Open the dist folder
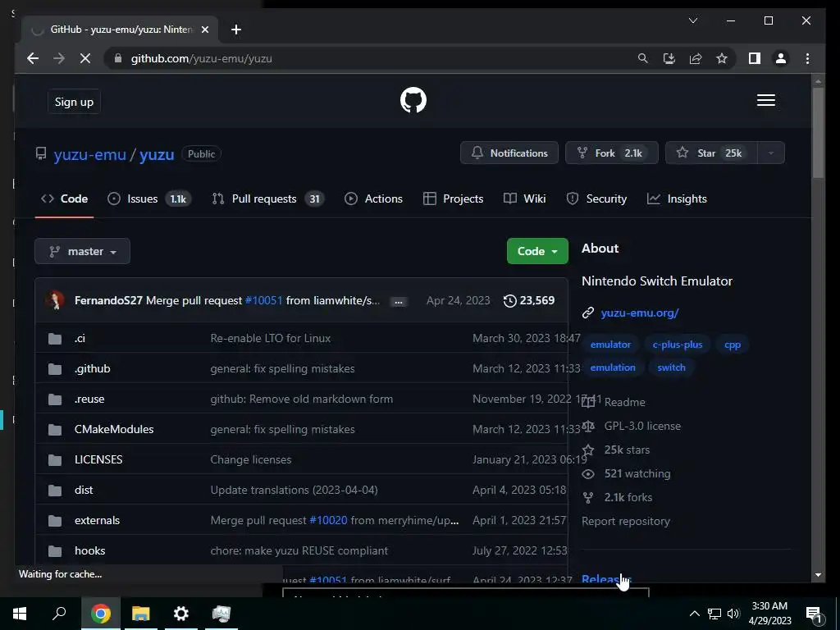 tap(84, 490)
